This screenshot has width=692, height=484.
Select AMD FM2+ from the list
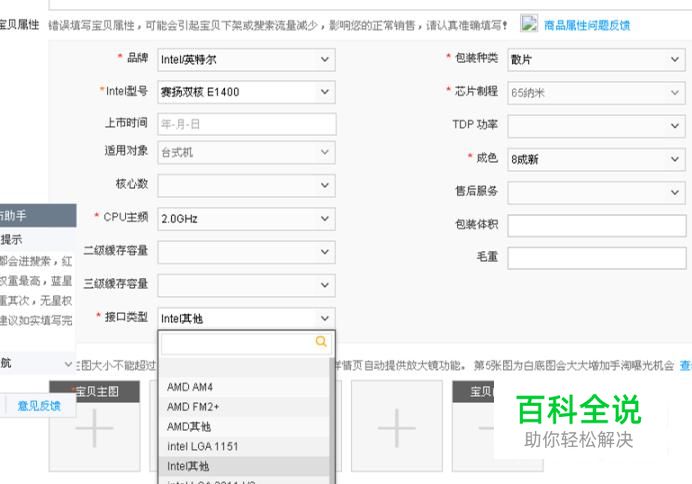pyautogui.click(x=244, y=407)
